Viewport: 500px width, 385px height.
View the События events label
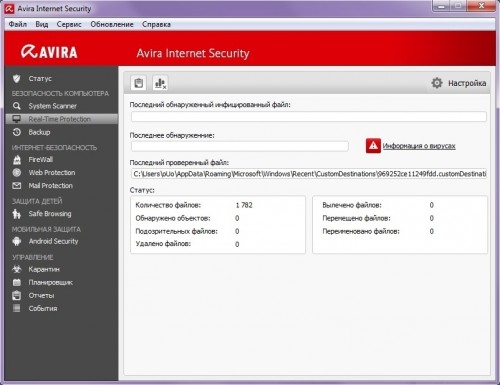pos(43,308)
